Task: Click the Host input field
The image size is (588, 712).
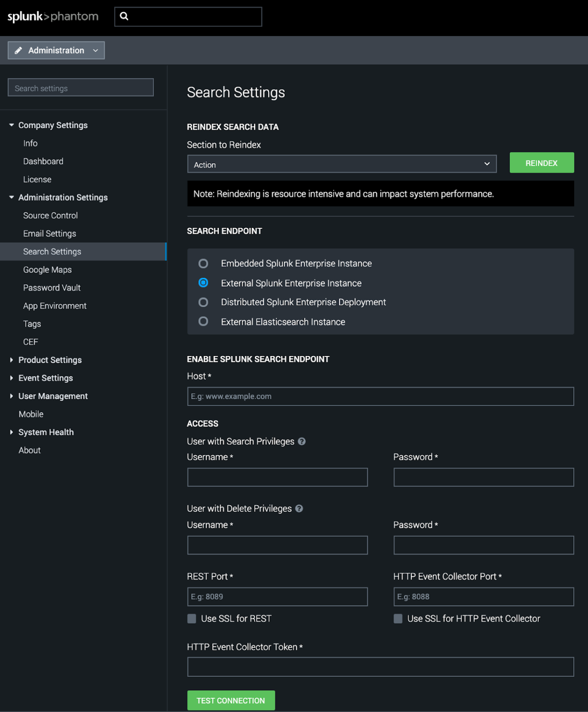Action: pos(380,396)
